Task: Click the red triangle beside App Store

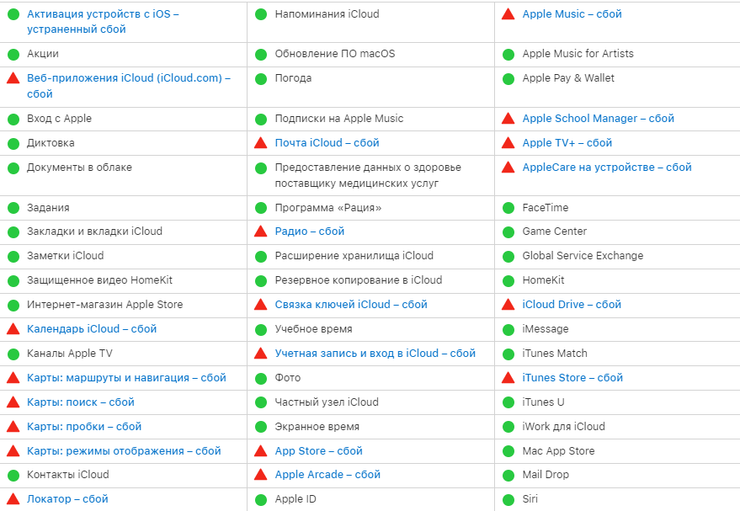Action: (x=261, y=451)
